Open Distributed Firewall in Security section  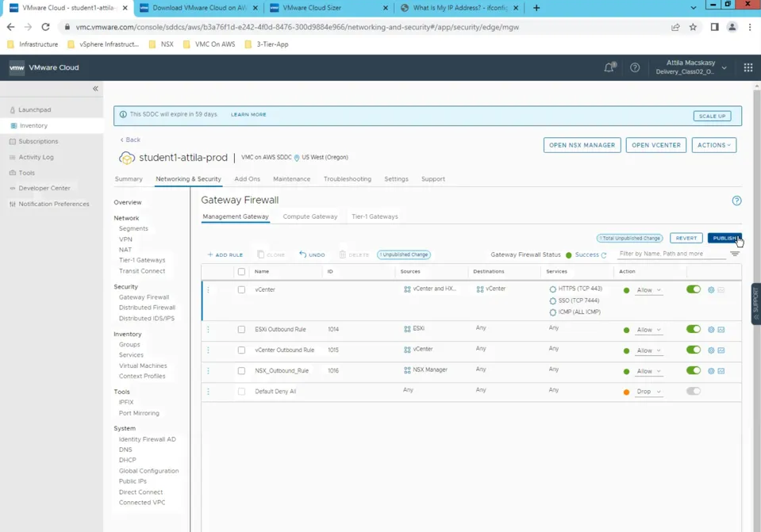(x=147, y=308)
